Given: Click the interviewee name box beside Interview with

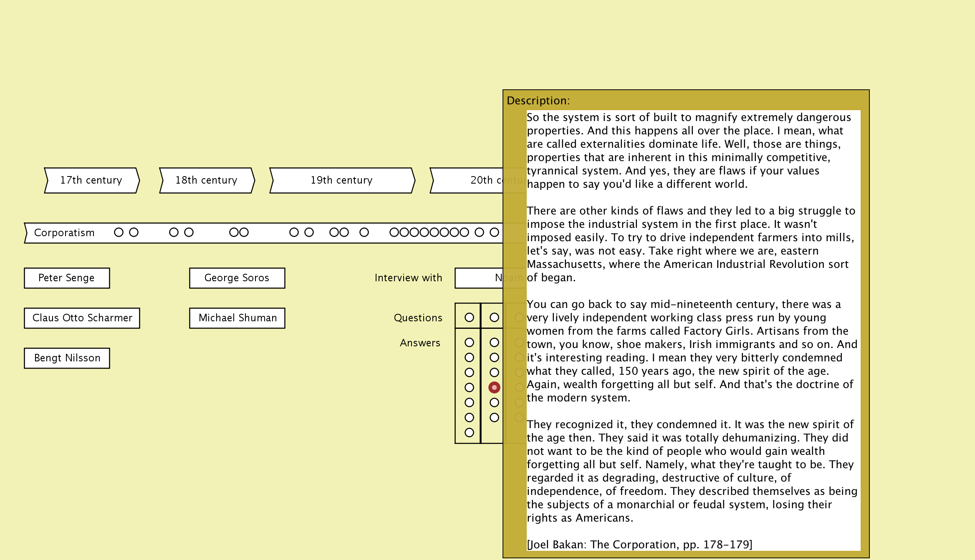Looking at the screenshot, I should point(478,278).
